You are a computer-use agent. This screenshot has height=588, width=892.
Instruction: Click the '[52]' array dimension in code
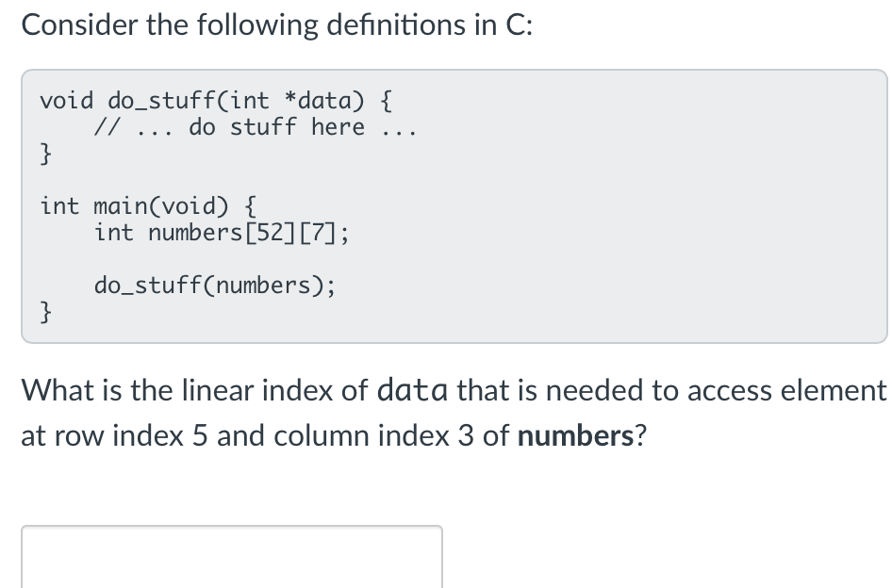[271, 233]
